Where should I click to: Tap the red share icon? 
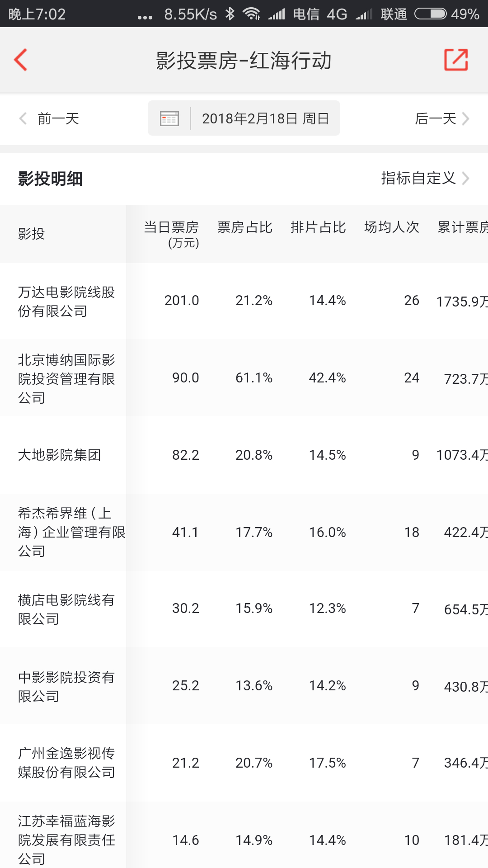click(456, 60)
